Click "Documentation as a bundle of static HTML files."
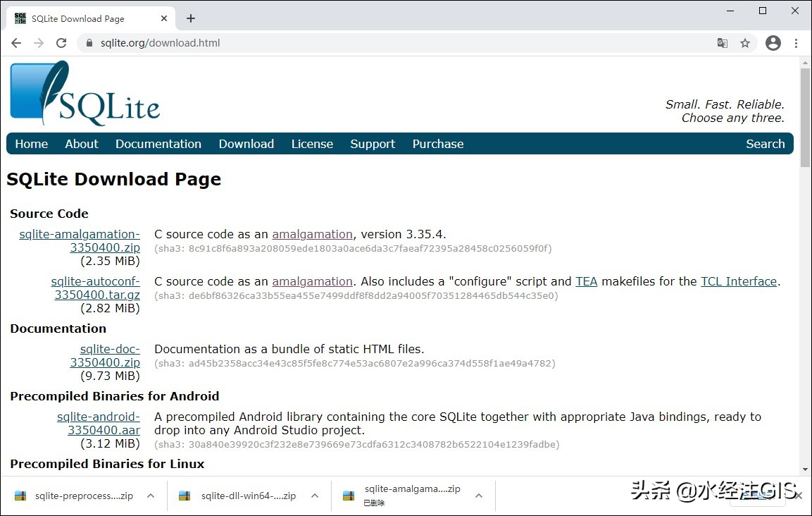 (x=289, y=349)
